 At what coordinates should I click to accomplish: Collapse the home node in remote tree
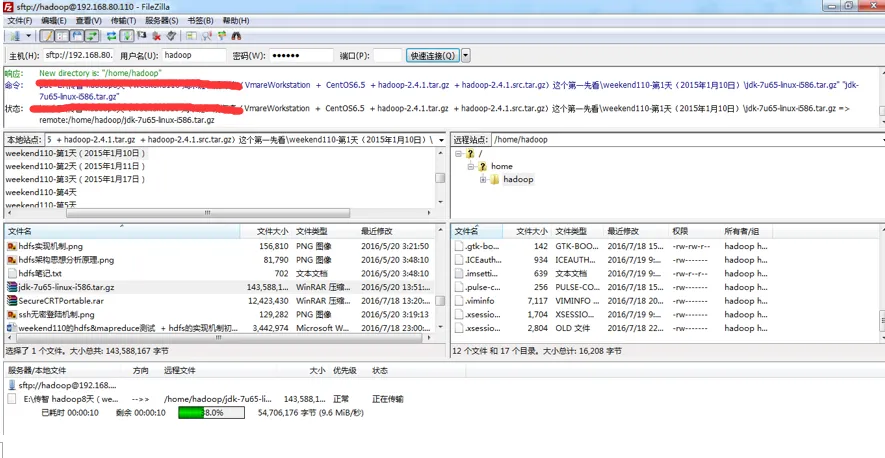[471, 167]
